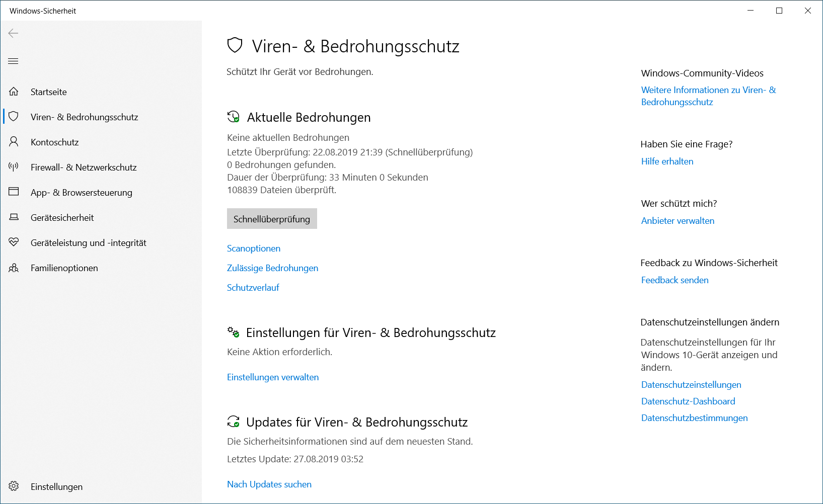View the Schutzverlauf

click(253, 288)
